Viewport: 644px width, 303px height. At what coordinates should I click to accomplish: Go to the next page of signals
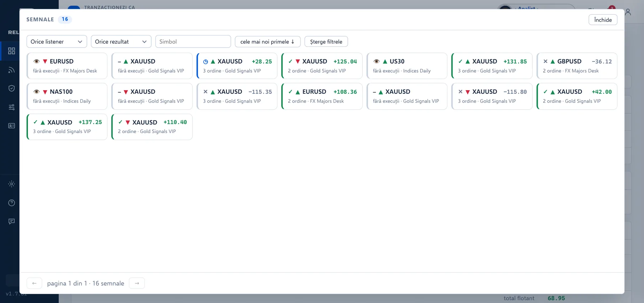click(x=137, y=283)
